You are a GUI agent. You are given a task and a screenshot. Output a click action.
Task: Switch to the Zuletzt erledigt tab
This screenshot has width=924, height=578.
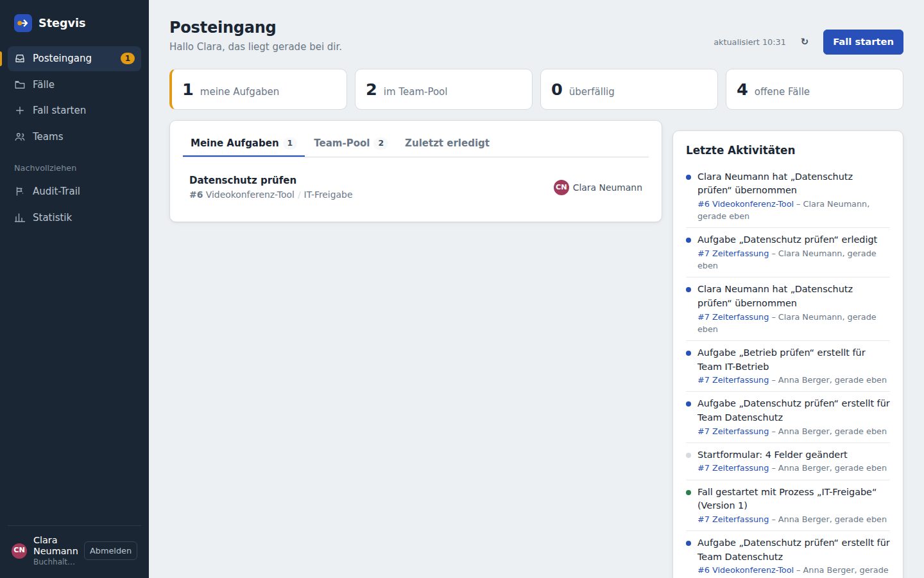[x=447, y=143]
